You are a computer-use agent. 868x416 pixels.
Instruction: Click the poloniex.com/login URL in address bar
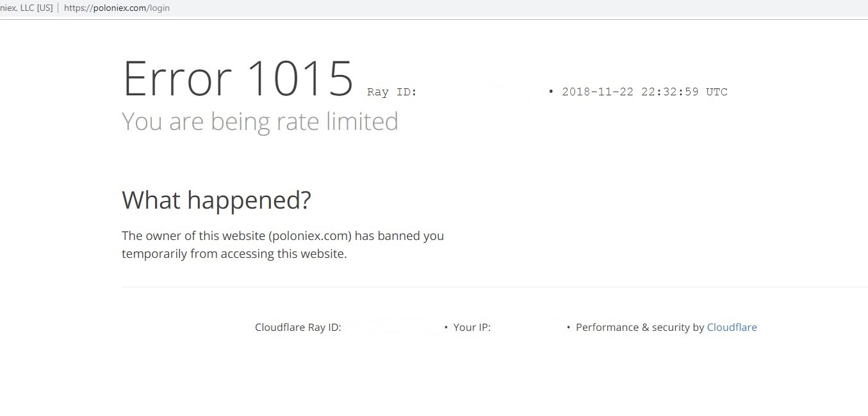coord(117,8)
